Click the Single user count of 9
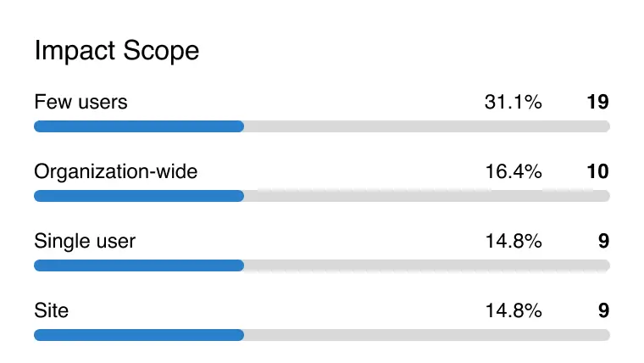Viewport: 644px width, 363px height. pos(603,242)
